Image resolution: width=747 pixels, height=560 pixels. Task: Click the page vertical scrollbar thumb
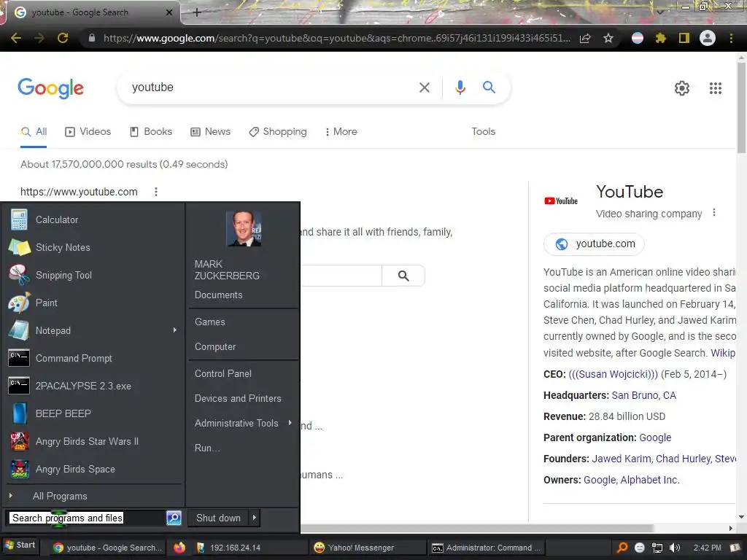[x=741, y=106]
